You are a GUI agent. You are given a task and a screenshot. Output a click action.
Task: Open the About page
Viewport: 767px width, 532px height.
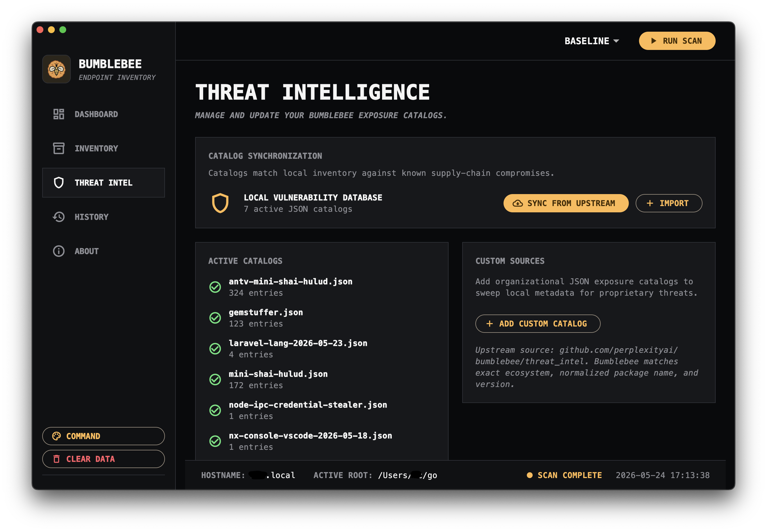pyautogui.click(x=104, y=251)
